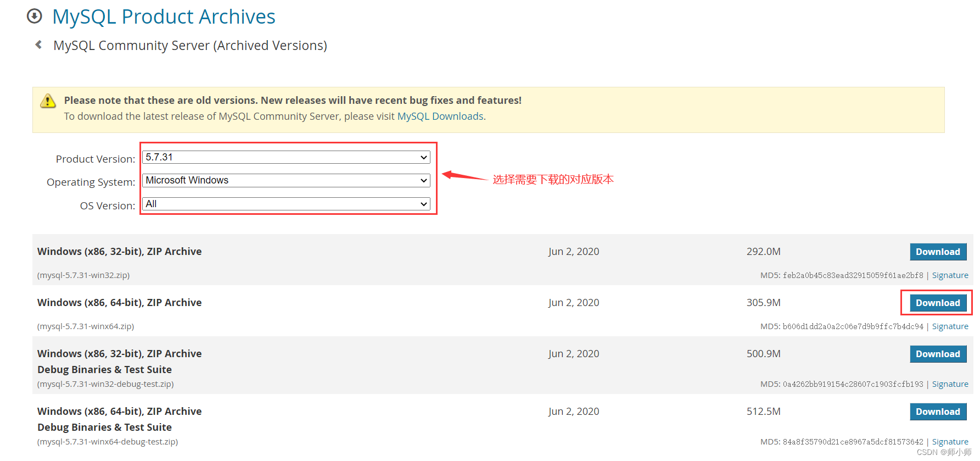Click the 292.0M file size value
The width and height of the screenshot is (980, 461).
(x=763, y=252)
